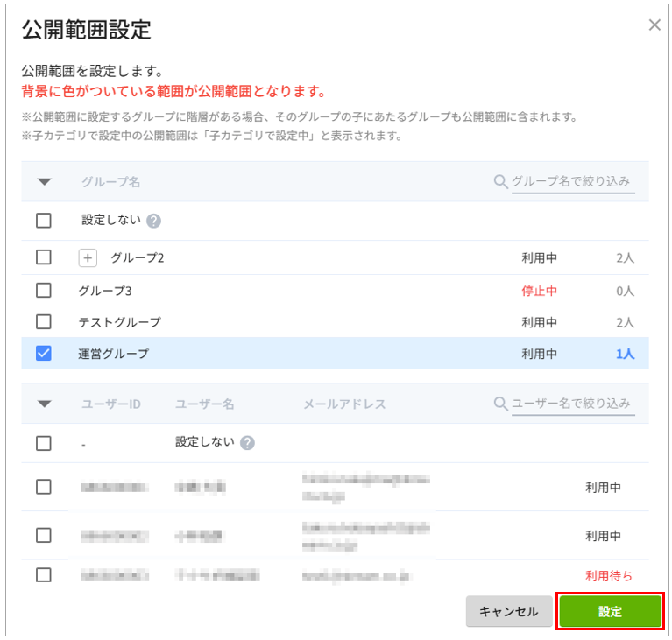Click the help icon beside group 設定しない

[154, 221]
